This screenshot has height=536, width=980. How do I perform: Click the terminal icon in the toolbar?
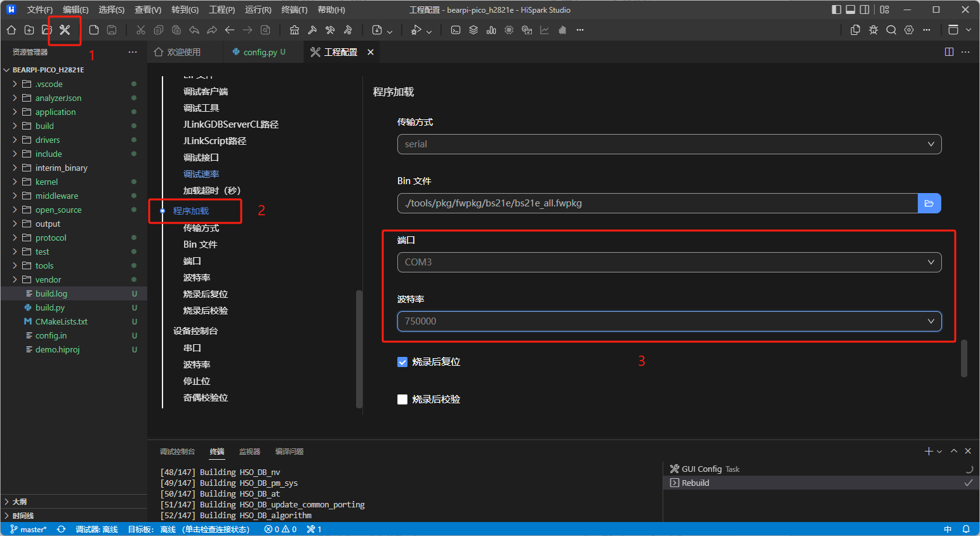click(456, 30)
